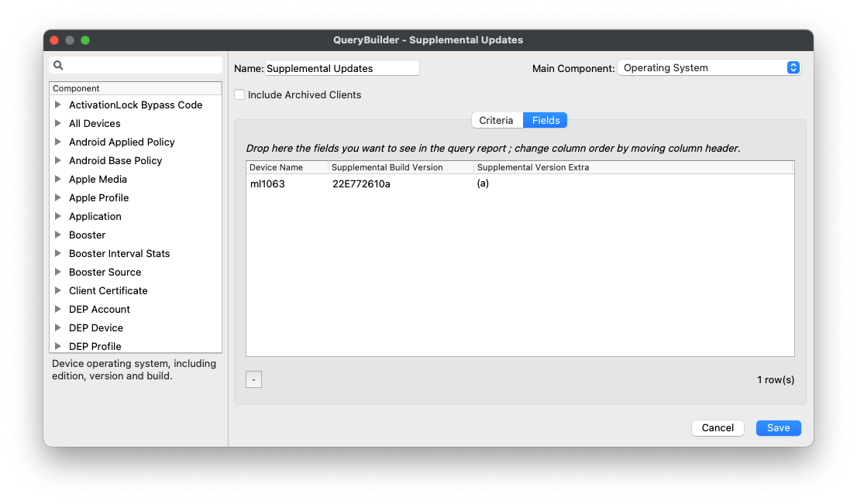Select the DEP Device label
The height and width of the screenshot is (504, 857).
point(95,327)
